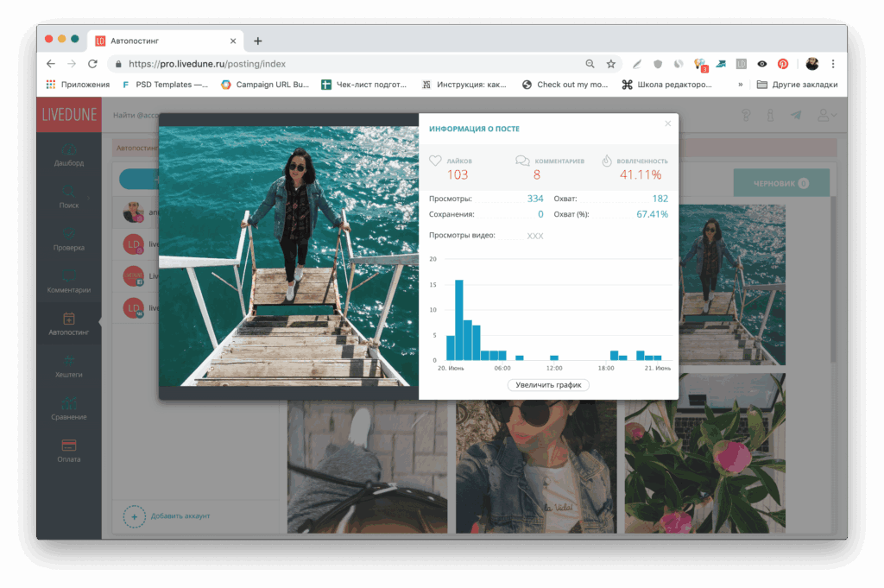884x588 pixels.
Task: Click the browser address bar URL
Action: click(x=345, y=64)
